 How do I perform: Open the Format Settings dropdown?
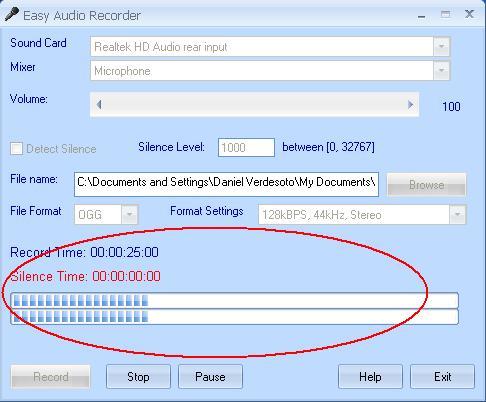362,214
